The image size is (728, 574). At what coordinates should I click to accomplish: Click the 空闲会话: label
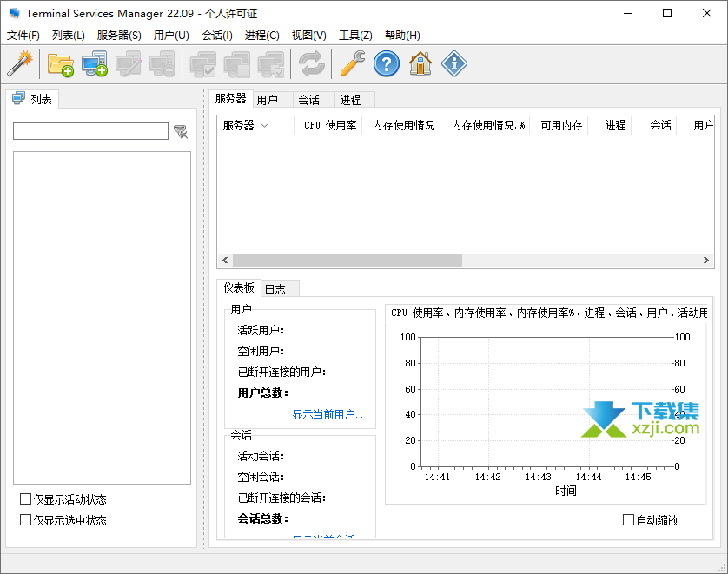tap(261, 477)
